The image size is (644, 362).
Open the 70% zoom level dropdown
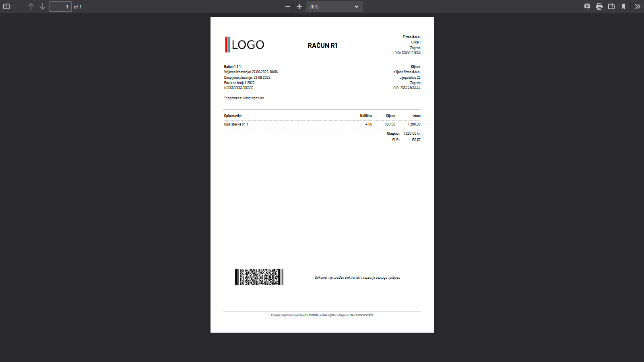point(334,6)
